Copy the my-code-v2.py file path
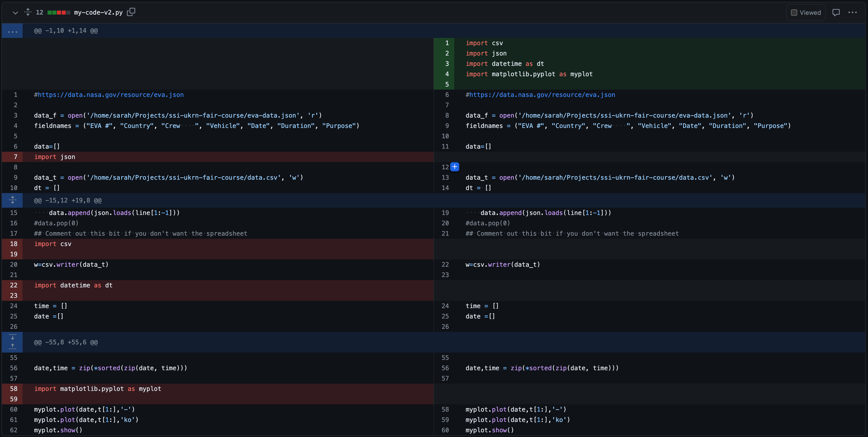 pos(131,12)
